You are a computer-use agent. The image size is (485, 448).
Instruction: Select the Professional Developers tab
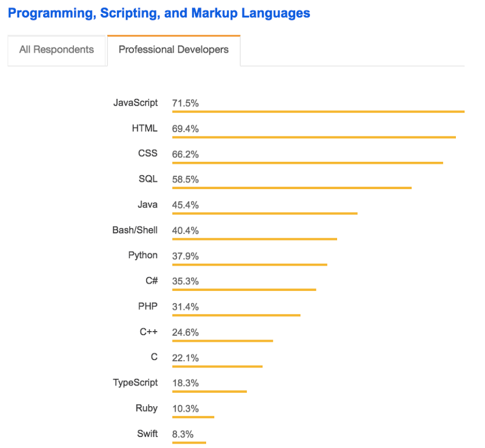point(173,50)
